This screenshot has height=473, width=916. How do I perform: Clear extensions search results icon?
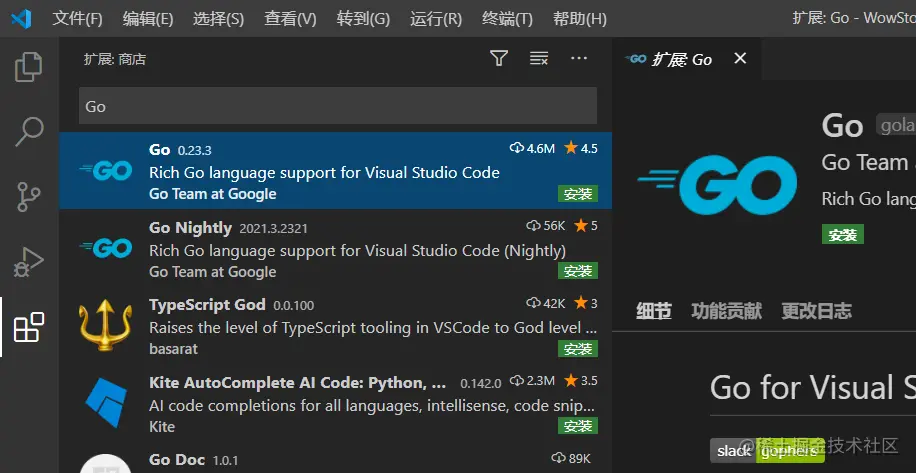point(538,59)
